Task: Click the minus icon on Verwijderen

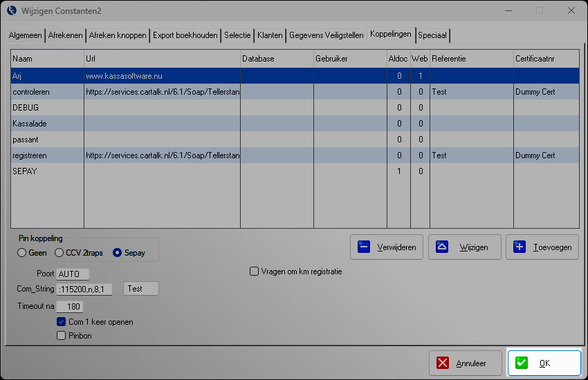Action: point(364,247)
